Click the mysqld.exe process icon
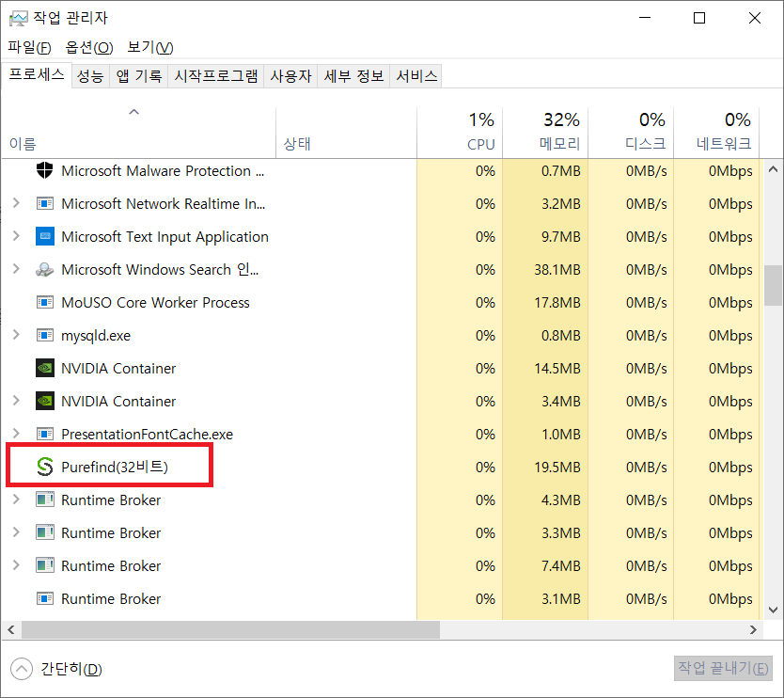Viewport: 784px width, 698px height. pos(45,335)
